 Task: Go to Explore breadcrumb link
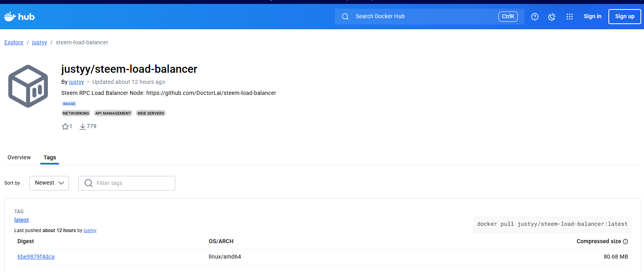click(x=14, y=42)
